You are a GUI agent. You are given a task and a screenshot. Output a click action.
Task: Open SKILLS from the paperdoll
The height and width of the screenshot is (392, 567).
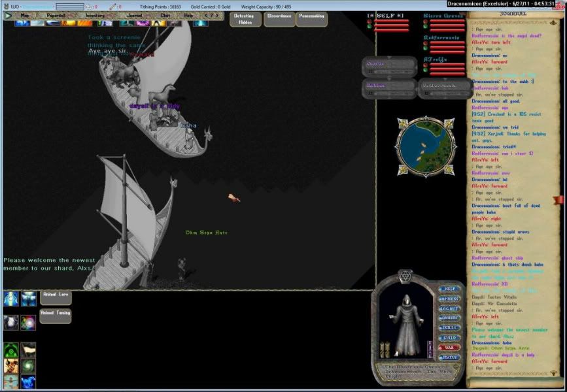[x=449, y=328]
